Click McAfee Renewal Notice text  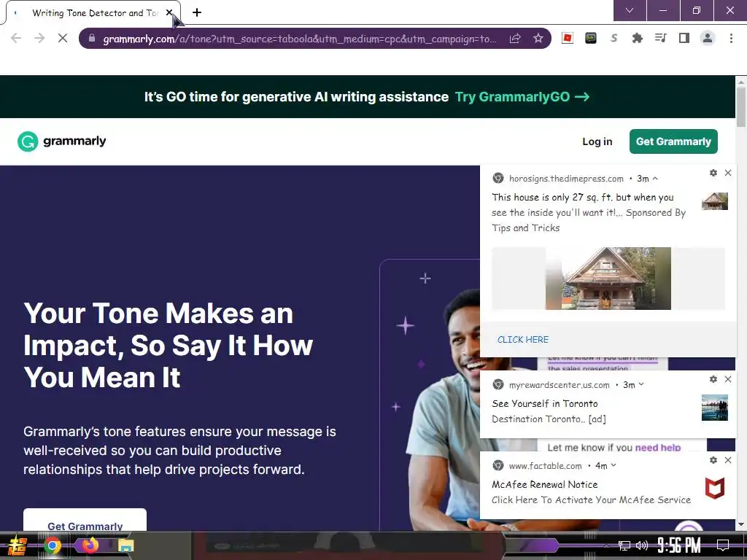(x=544, y=485)
